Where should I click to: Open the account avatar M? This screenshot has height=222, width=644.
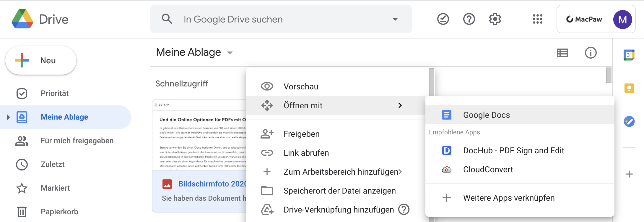coord(622,20)
